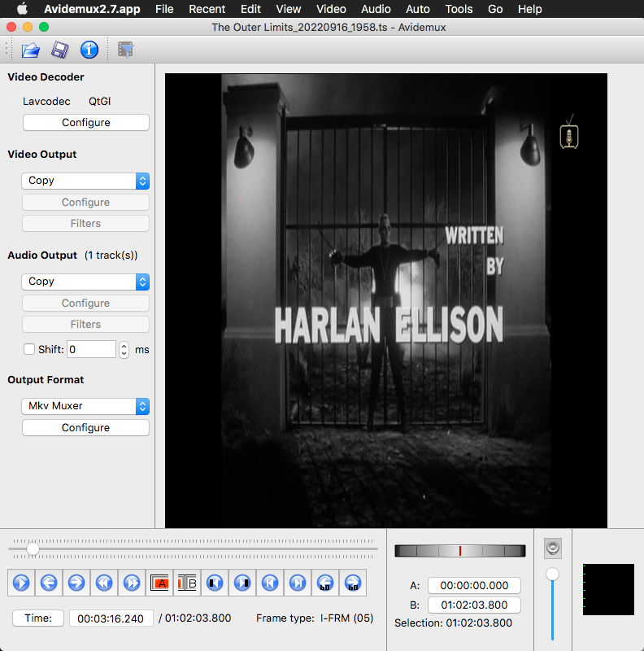
Task: Click the volume slider handle
Action: tap(553, 575)
